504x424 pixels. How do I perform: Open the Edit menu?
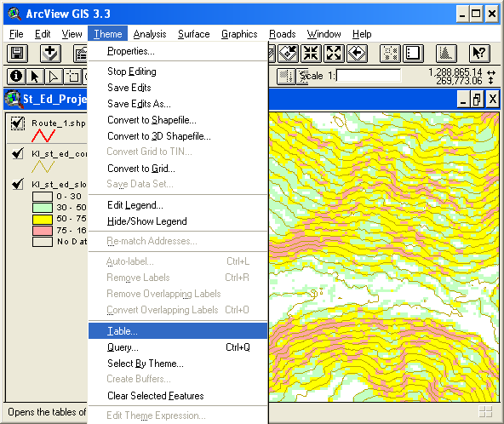[x=43, y=34]
